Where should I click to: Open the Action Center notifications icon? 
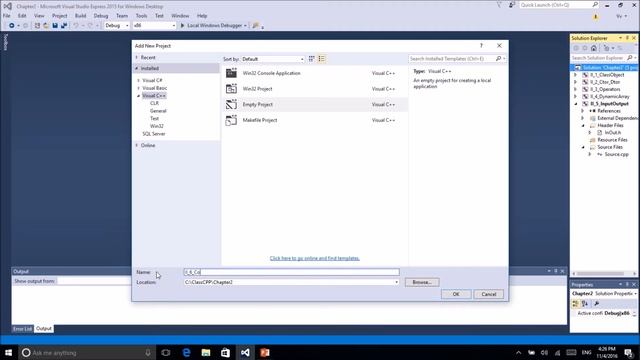(629, 353)
